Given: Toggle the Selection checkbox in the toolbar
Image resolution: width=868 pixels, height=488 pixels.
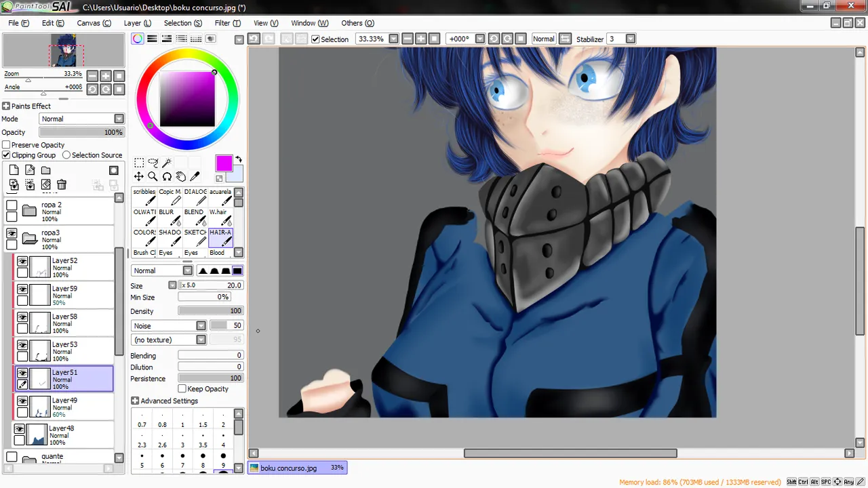Looking at the screenshot, I should (315, 39).
